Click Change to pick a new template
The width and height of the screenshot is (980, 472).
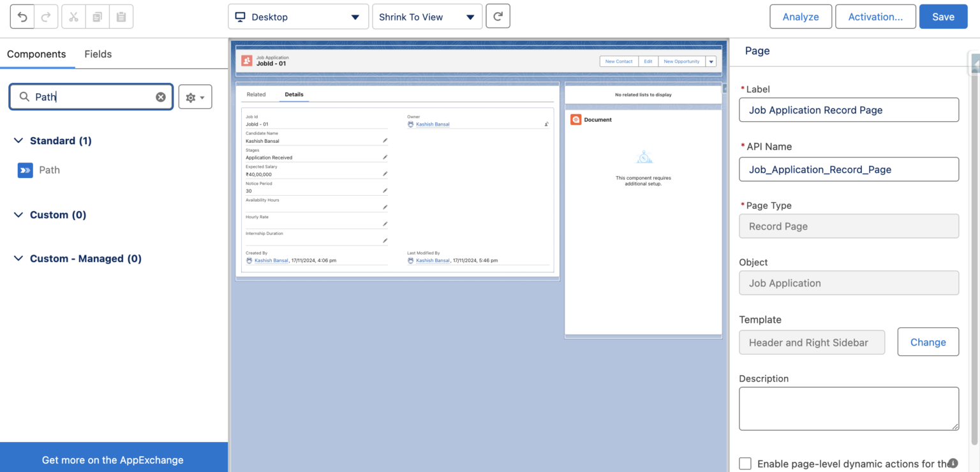[x=928, y=342]
